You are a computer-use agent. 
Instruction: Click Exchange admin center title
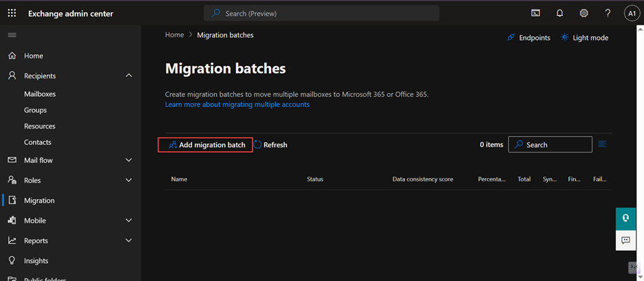[x=71, y=14]
